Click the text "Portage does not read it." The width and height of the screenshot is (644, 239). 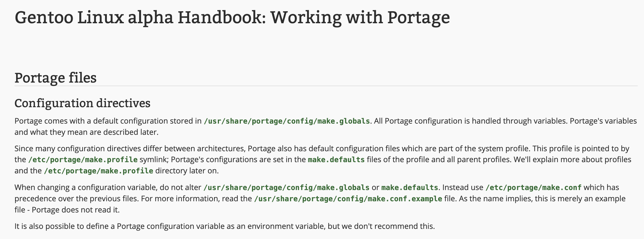tap(76, 210)
